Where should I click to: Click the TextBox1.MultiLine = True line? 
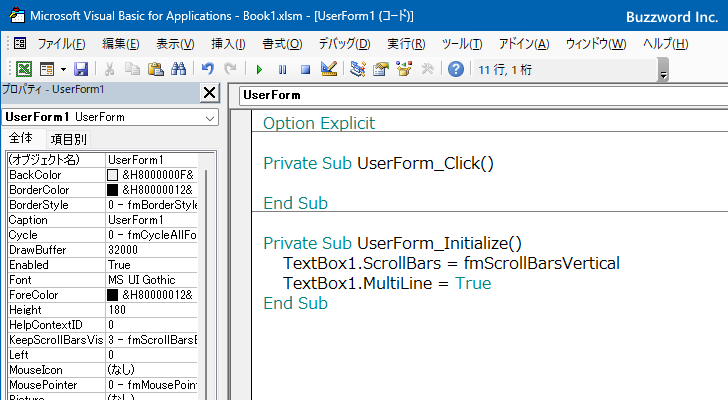click(x=387, y=283)
